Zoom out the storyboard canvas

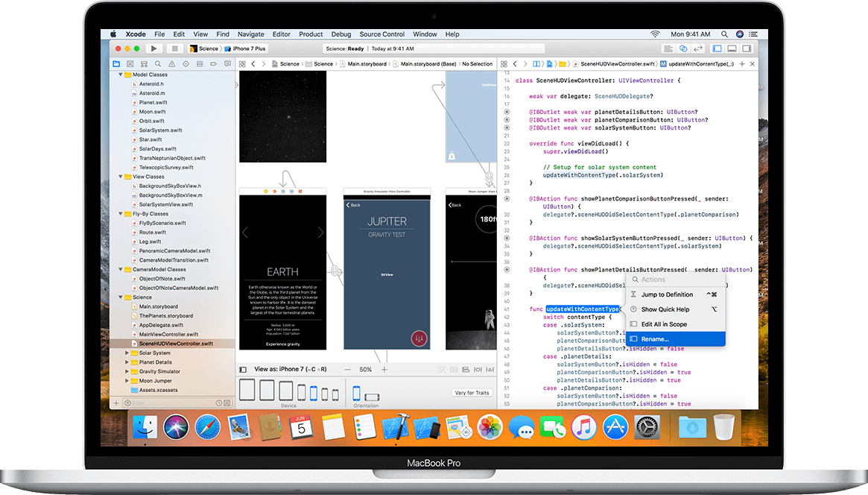point(348,369)
